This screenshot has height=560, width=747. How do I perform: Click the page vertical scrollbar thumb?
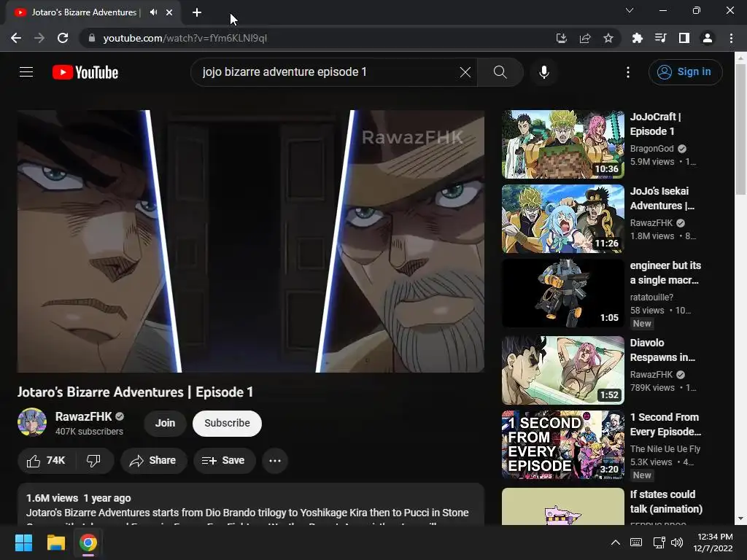tap(740, 128)
